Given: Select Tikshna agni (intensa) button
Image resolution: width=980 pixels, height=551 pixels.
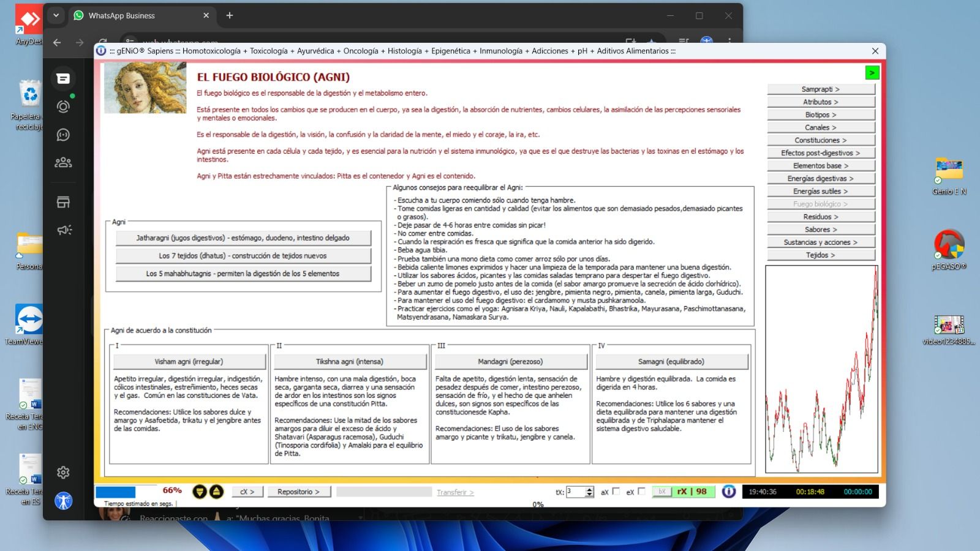Looking at the screenshot, I should (x=350, y=362).
